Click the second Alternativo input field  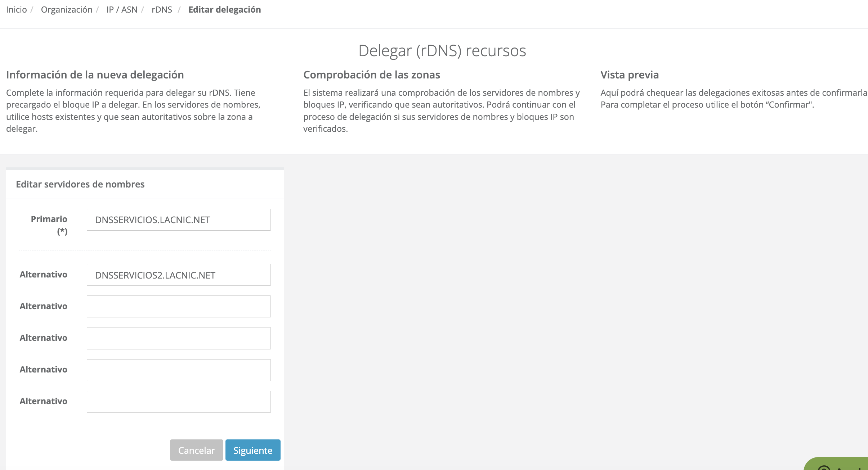coord(179,307)
